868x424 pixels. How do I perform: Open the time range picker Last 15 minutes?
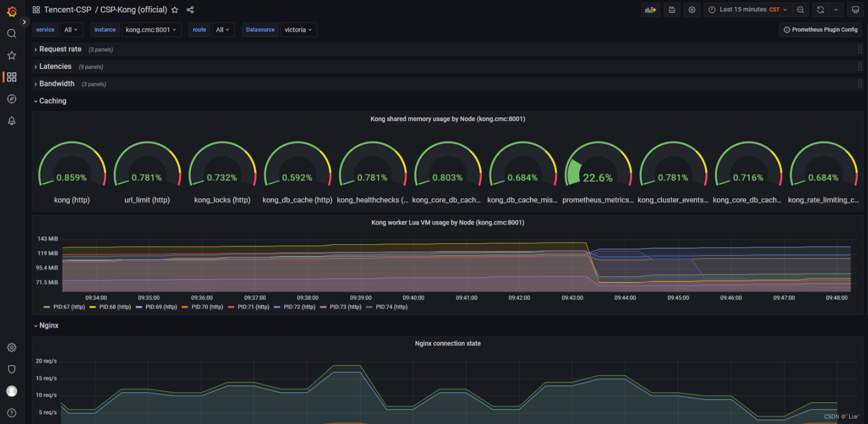(x=748, y=9)
